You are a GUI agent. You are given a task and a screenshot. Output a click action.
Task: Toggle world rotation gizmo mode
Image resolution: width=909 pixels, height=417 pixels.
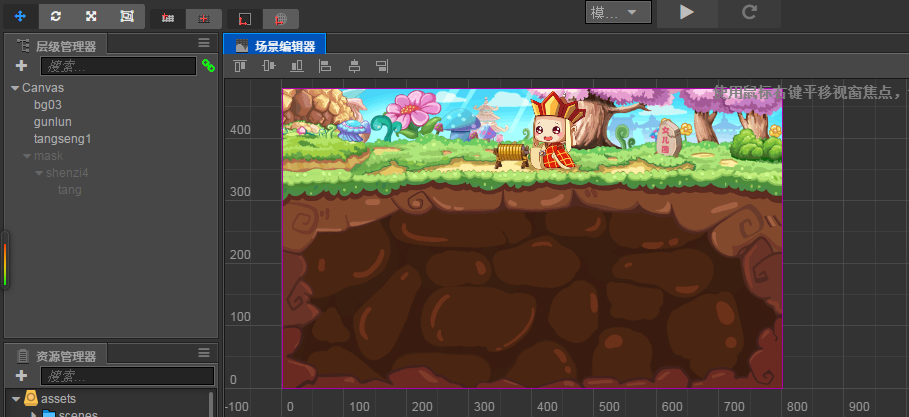coord(281,19)
